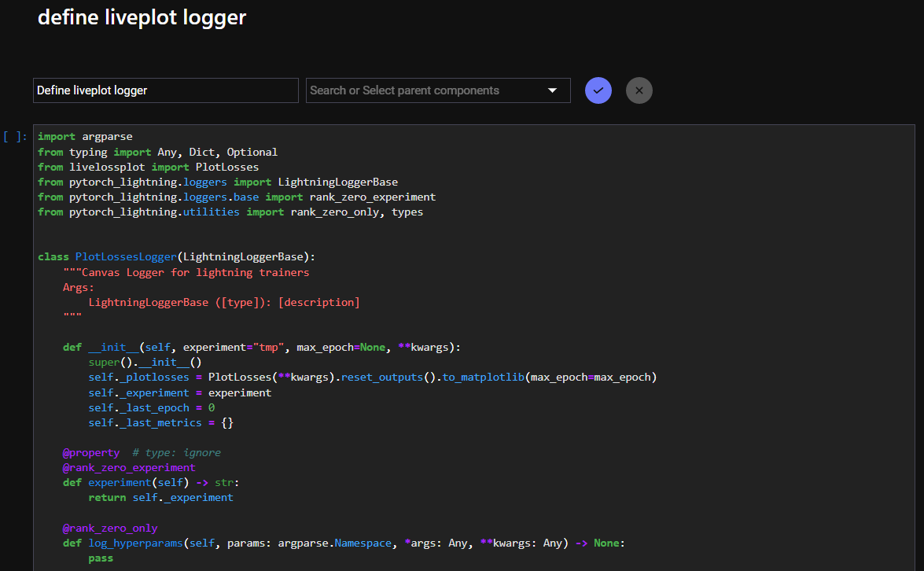Click the 'def experiment(self) -> str:' line

pos(151,483)
